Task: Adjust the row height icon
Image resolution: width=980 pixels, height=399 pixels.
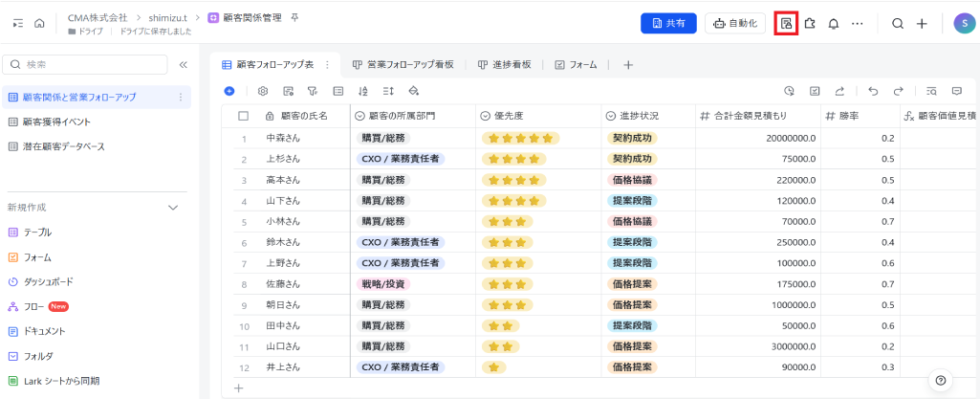Action: tap(388, 91)
